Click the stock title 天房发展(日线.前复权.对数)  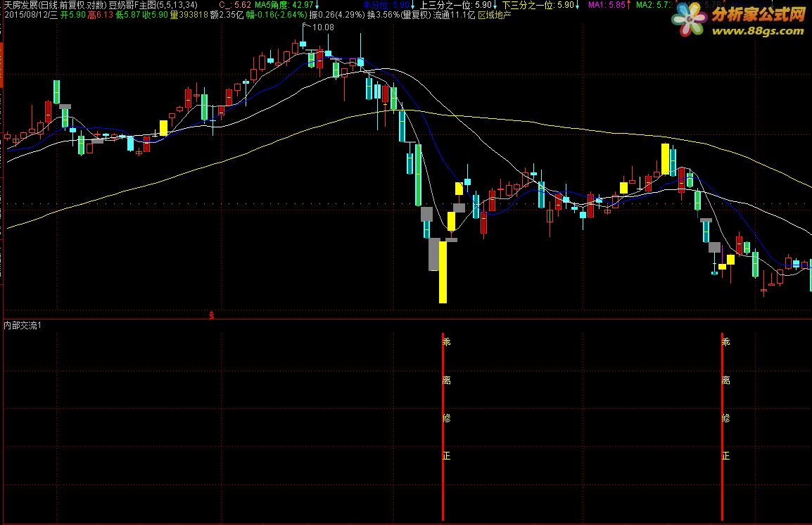click(x=55, y=5)
